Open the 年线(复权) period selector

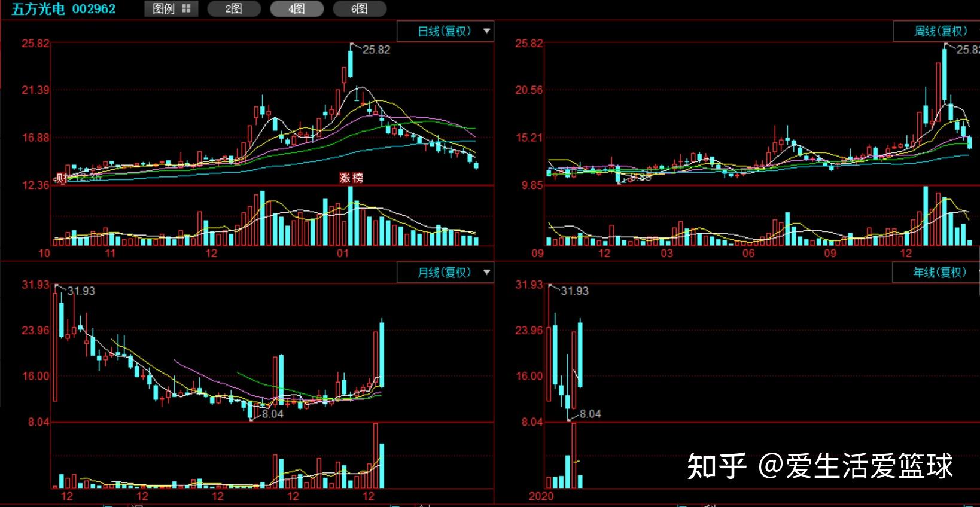click(x=936, y=273)
